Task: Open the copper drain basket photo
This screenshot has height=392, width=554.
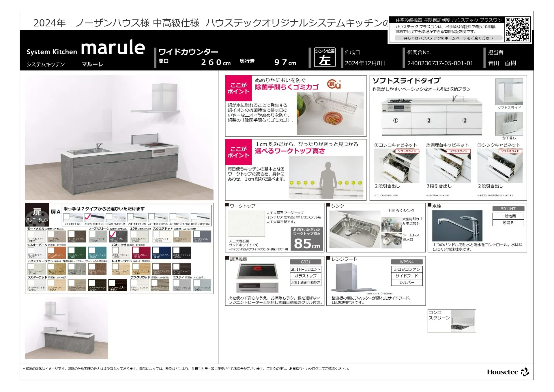Action: coord(330,113)
